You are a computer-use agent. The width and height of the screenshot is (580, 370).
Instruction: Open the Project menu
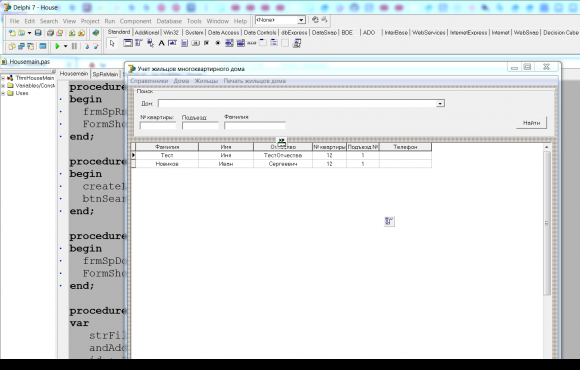click(90, 21)
